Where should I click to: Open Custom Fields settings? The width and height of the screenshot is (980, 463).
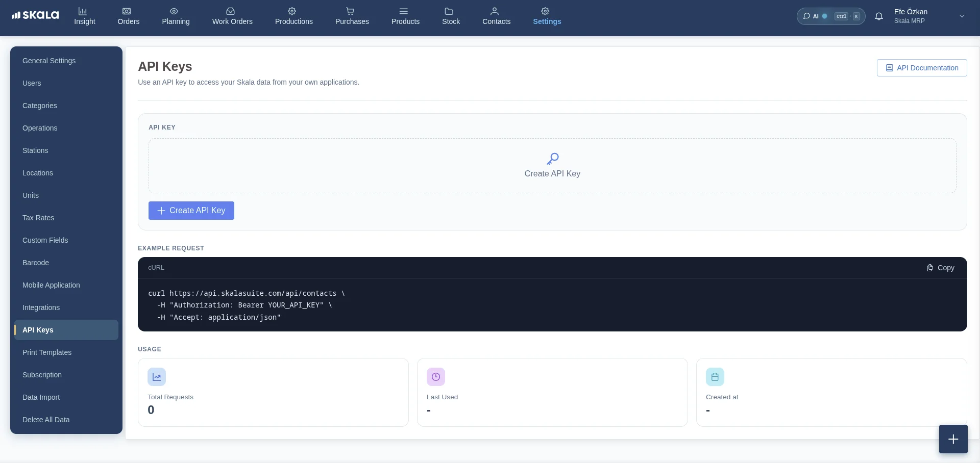point(66,240)
